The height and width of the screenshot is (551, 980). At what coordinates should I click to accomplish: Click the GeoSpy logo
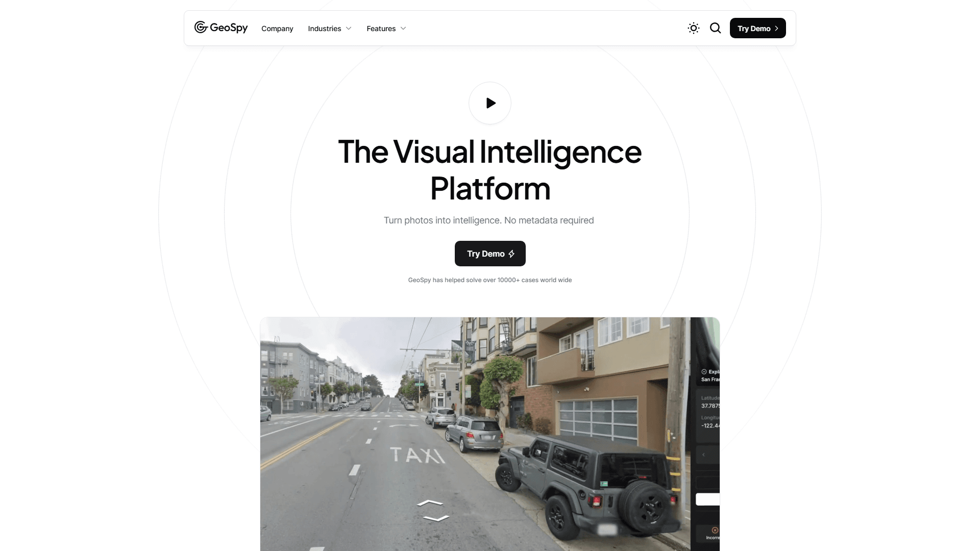(x=221, y=28)
